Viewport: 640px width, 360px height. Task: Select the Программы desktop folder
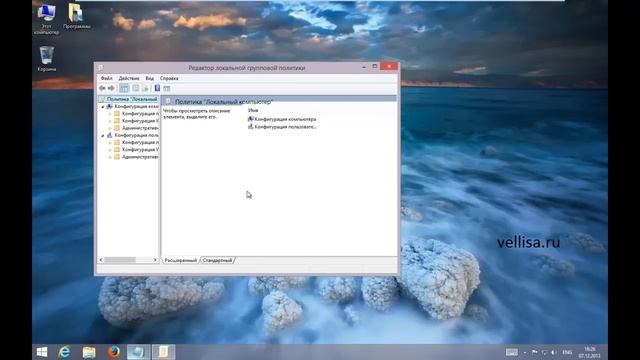tap(76, 16)
